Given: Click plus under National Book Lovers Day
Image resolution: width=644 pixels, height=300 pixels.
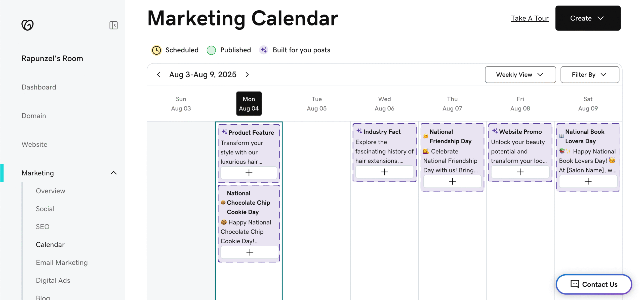Looking at the screenshot, I should tap(588, 181).
